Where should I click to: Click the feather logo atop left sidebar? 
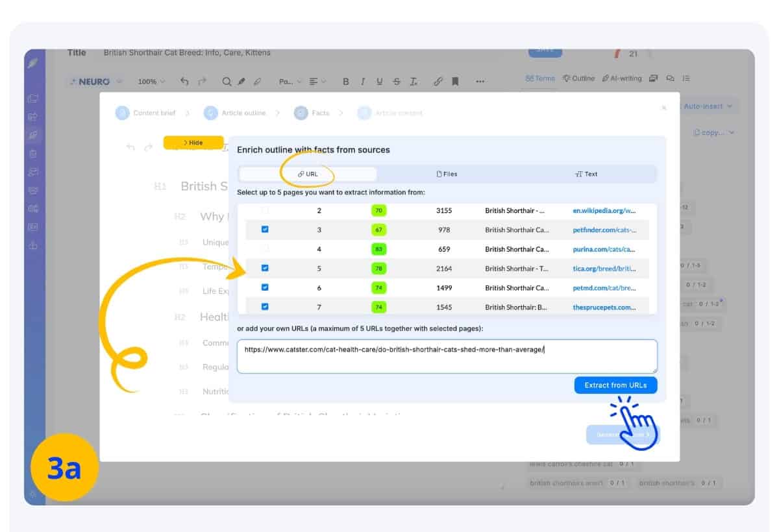[33, 63]
